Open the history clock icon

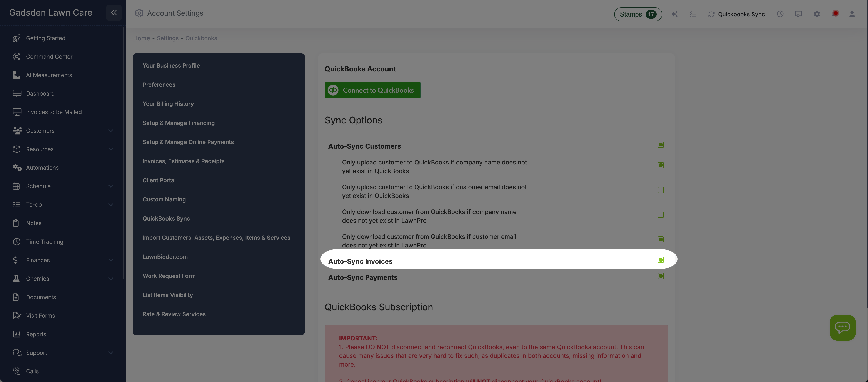pos(780,14)
